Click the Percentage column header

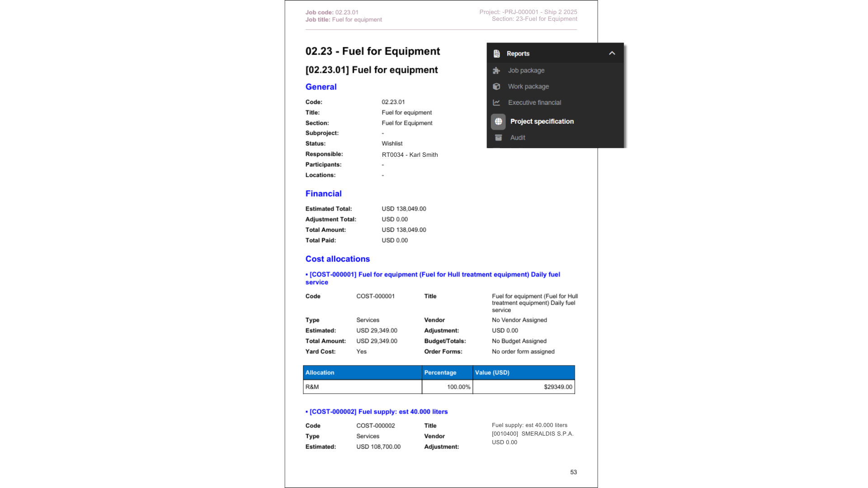point(440,373)
